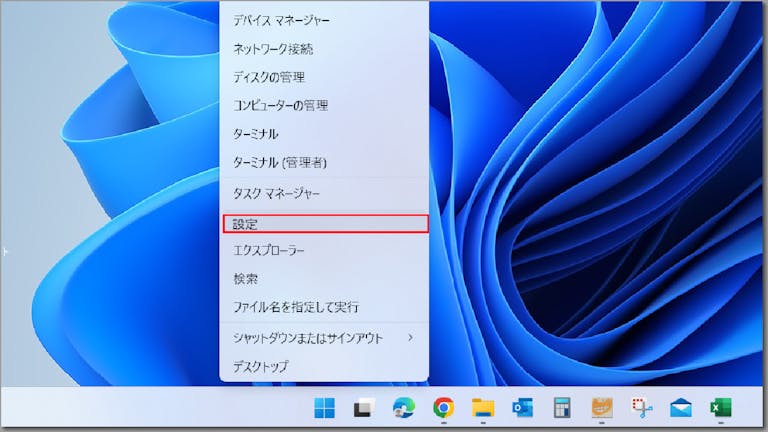Launch the Snipping Tool from taskbar
Viewport: 768px width, 432px height.
click(642, 408)
